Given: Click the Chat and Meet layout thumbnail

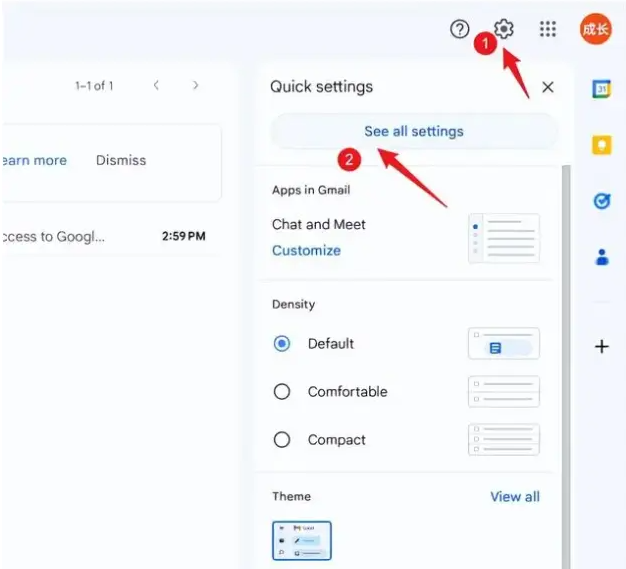Looking at the screenshot, I should pyautogui.click(x=504, y=238).
